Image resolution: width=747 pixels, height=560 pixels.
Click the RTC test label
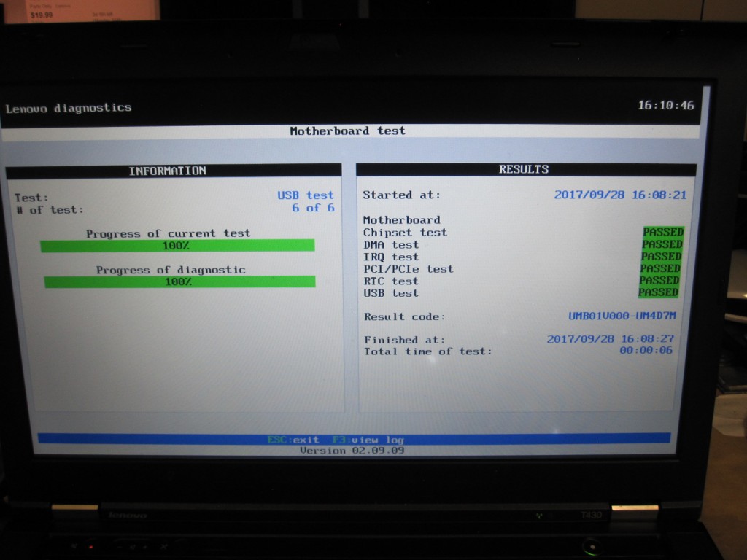[x=391, y=281]
